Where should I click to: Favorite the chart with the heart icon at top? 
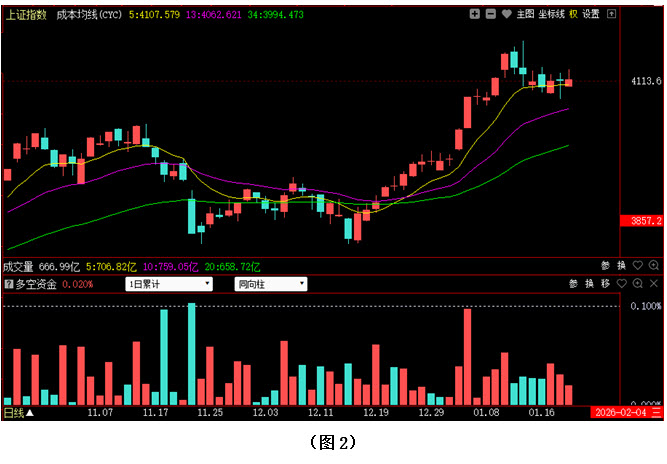pos(506,14)
